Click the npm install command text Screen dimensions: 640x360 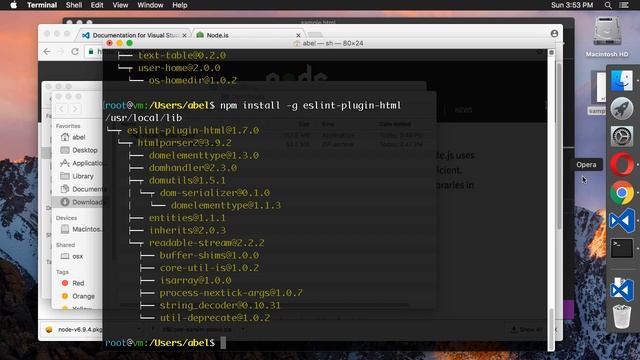(x=311, y=105)
